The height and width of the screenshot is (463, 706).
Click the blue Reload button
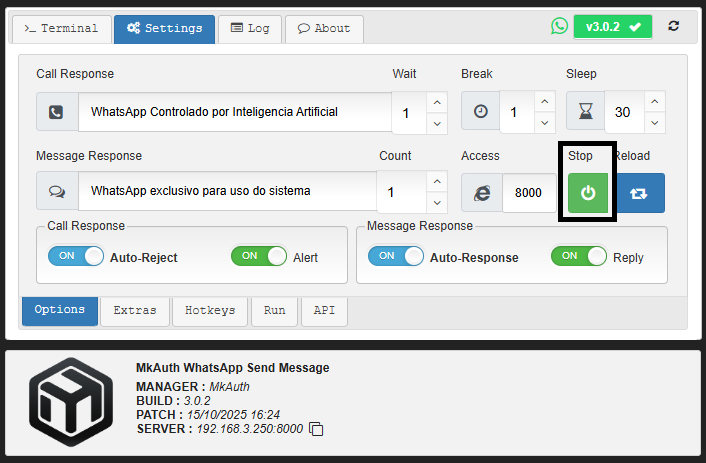[638, 193]
